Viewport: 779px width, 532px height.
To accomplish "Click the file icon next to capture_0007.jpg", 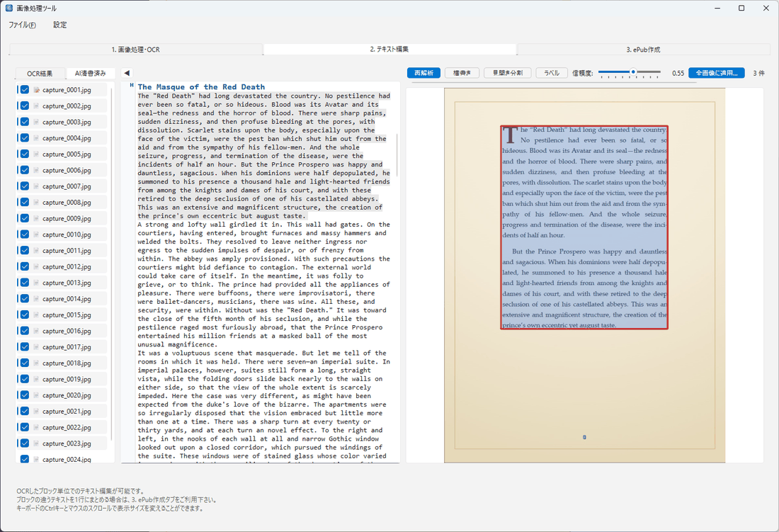I will coord(36,186).
